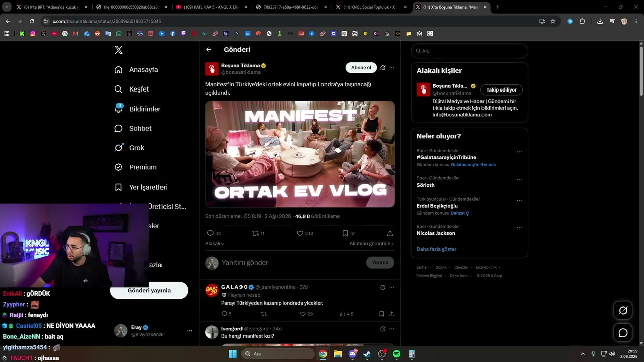Open the Windows Start menu
The image size is (644, 362).
click(x=233, y=354)
